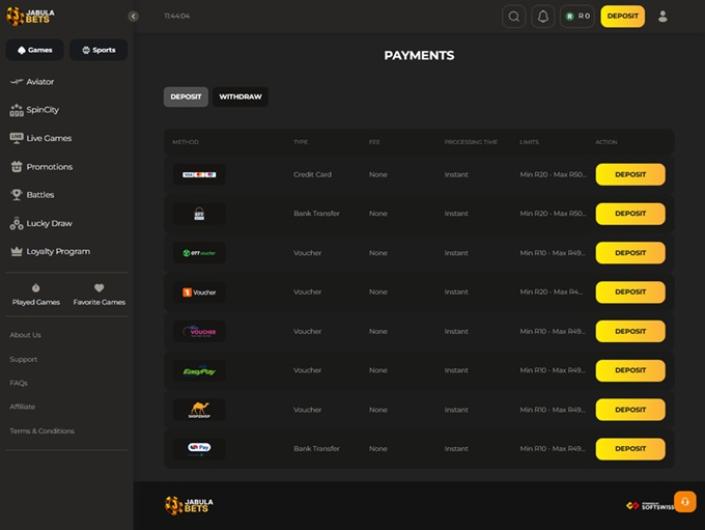Click Deposit for the EasyPay voucher

(630, 370)
